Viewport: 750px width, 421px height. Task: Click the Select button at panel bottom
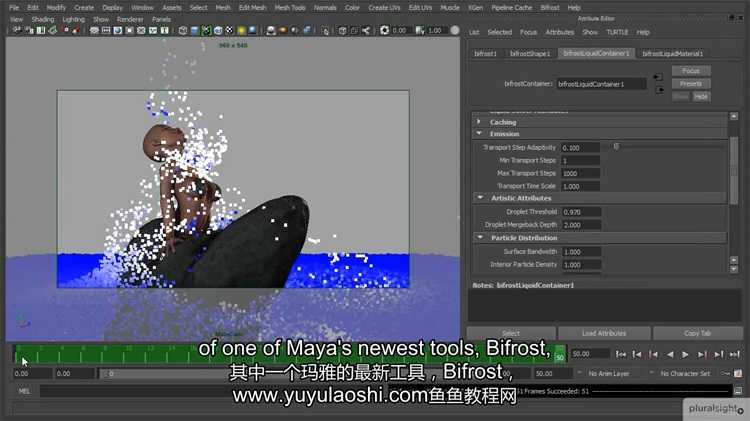511,333
